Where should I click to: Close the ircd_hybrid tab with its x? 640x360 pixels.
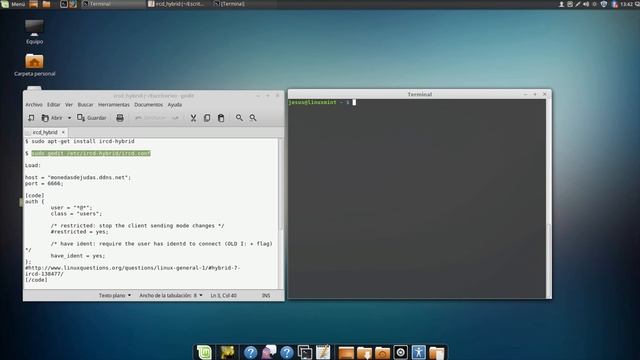pyautogui.click(x=63, y=132)
